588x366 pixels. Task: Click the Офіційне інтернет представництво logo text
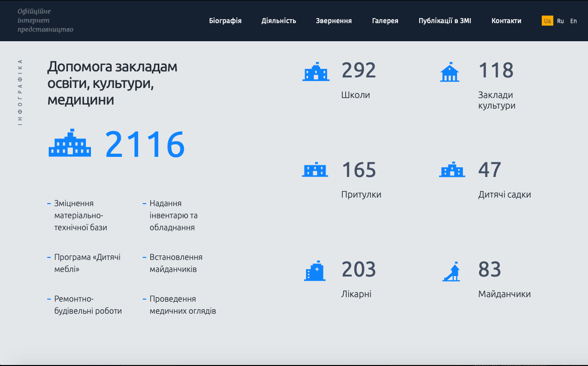pos(45,20)
